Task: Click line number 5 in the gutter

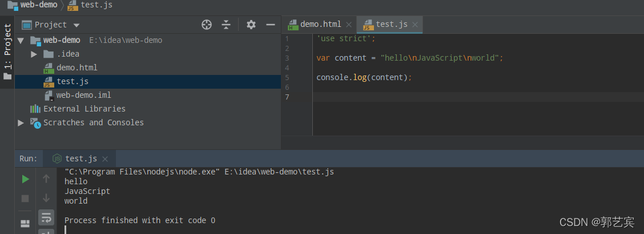Action: (287, 77)
